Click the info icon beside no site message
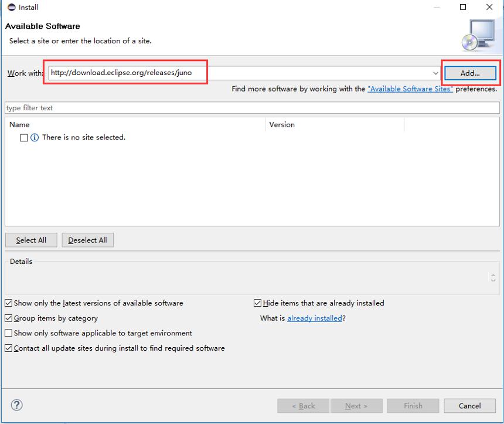This screenshot has height=424, width=504. (x=35, y=138)
